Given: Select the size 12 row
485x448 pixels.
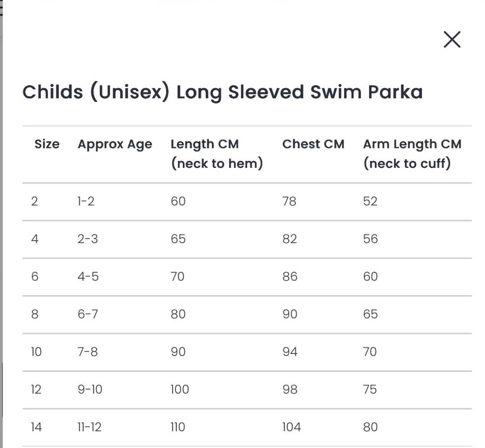Looking at the screenshot, I should click(36, 390).
